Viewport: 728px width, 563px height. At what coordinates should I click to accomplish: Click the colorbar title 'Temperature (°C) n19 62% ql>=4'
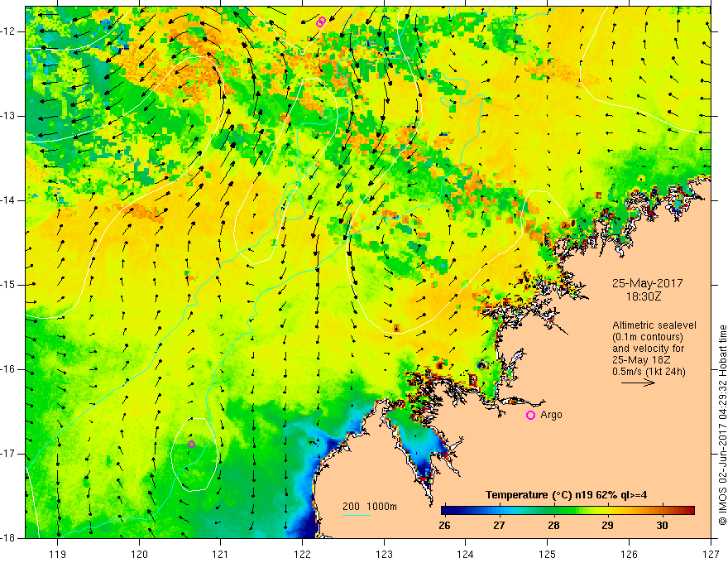tap(566, 495)
